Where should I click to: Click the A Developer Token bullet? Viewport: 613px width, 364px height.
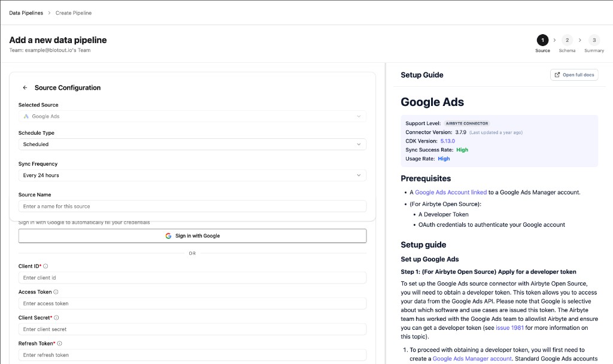pos(444,214)
